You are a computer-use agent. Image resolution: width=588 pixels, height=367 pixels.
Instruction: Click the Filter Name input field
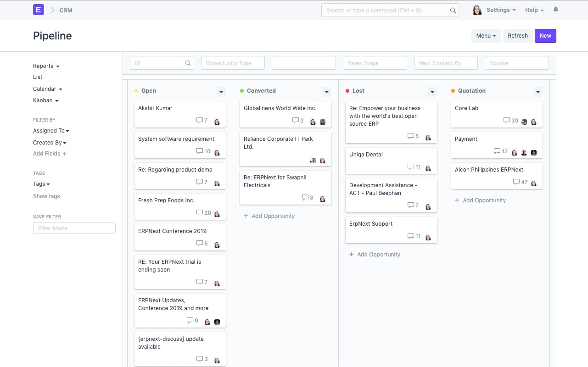(x=74, y=228)
